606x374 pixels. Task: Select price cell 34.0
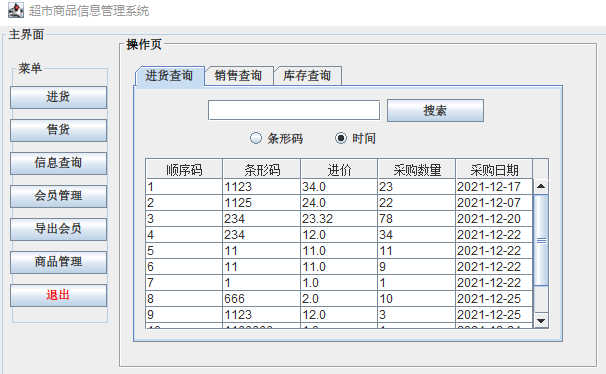339,187
